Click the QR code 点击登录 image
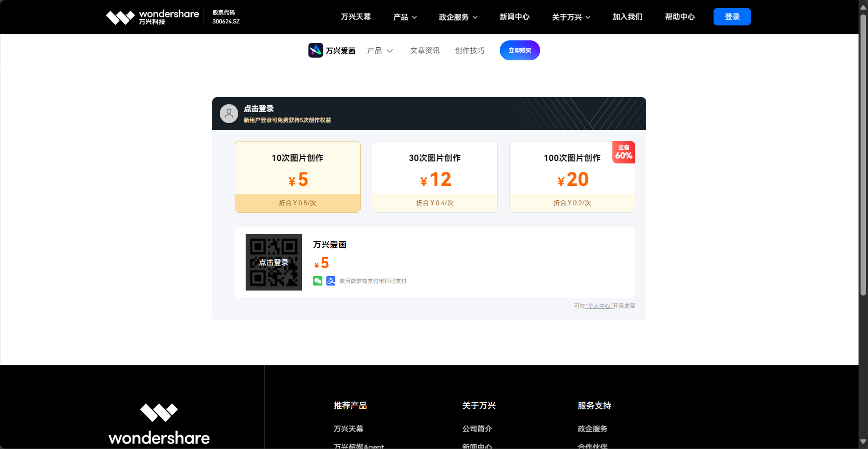The height and width of the screenshot is (449, 868). 274,262
